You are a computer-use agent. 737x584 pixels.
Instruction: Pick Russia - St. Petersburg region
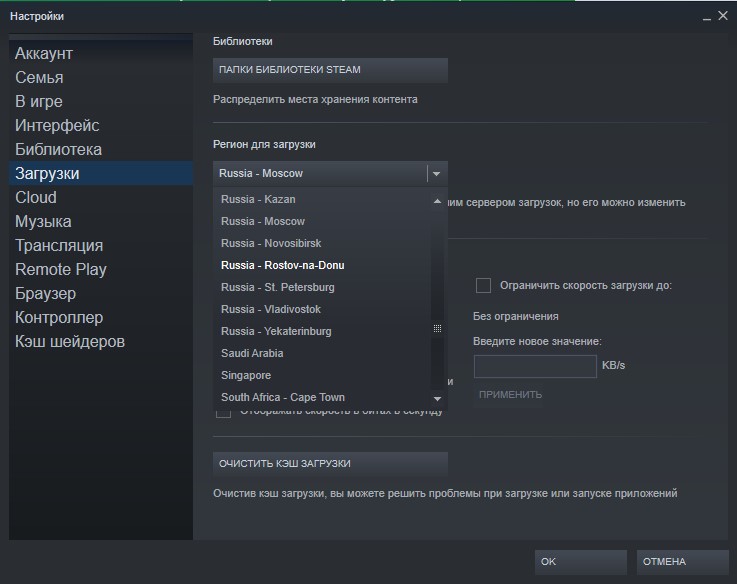pos(322,287)
